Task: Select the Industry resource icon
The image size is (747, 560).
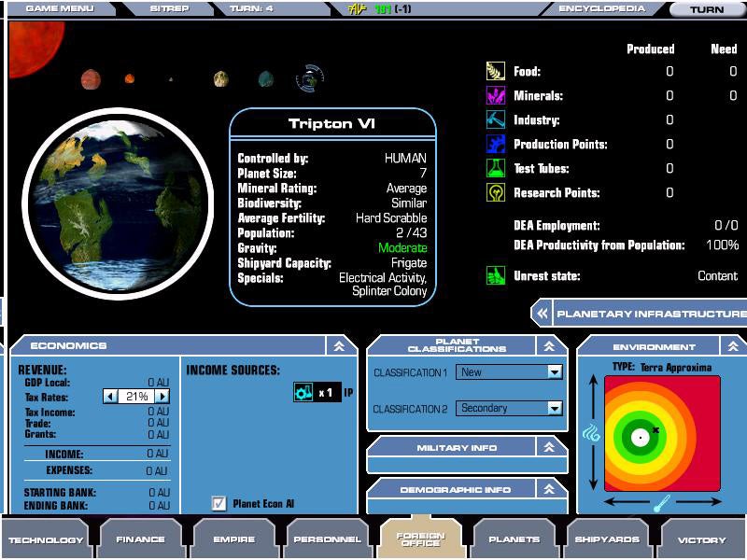Action: (495, 120)
